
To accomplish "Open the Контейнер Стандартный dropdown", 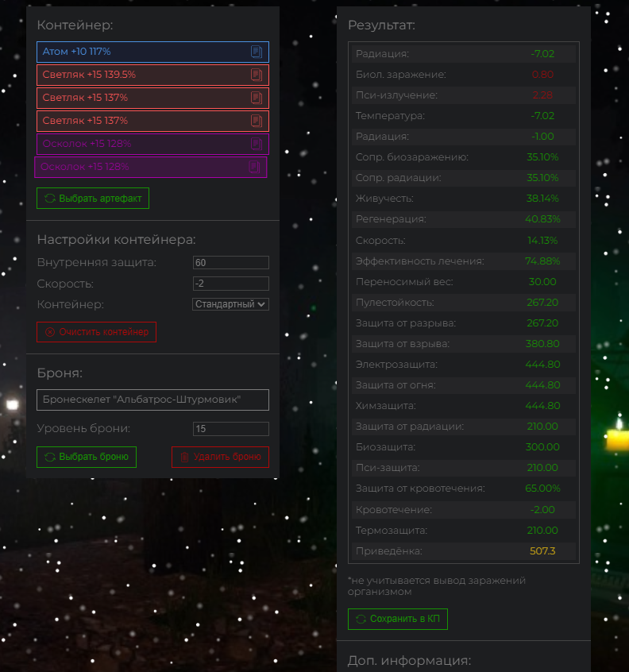I will [230, 304].
